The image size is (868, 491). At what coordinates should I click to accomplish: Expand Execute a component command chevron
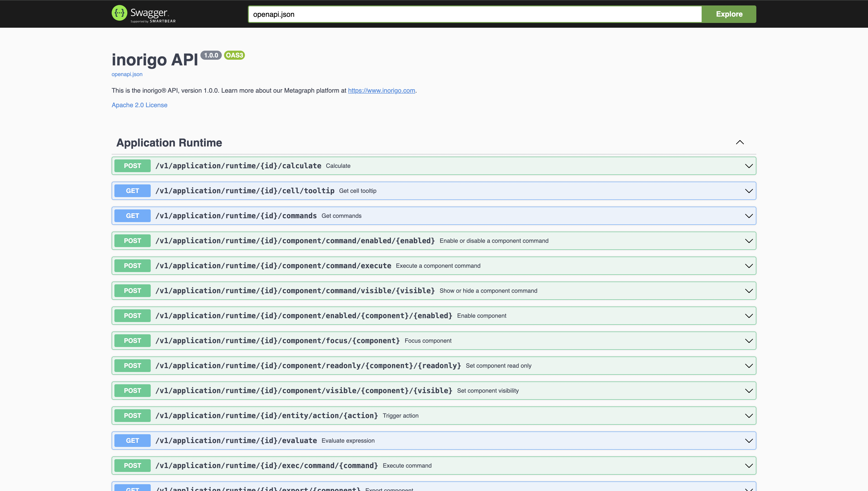[749, 266]
